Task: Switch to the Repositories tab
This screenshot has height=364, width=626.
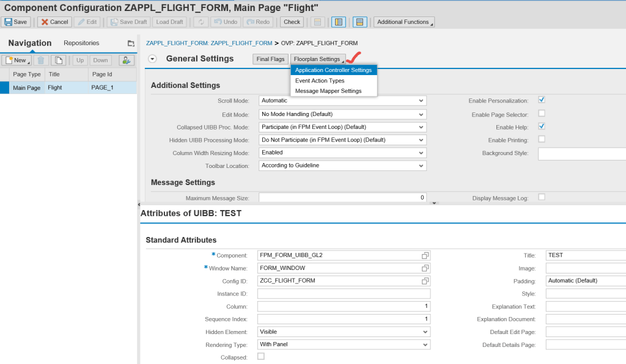Action: coord(81,43)
